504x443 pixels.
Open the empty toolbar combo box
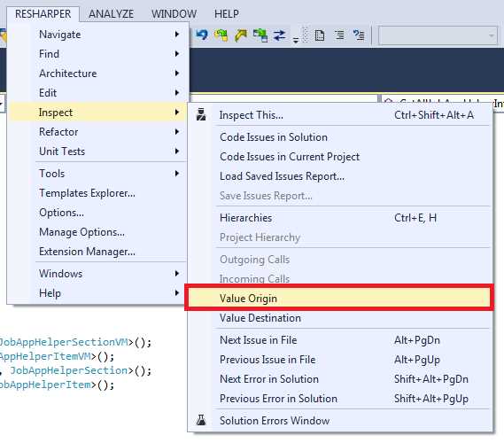(438, 35)
